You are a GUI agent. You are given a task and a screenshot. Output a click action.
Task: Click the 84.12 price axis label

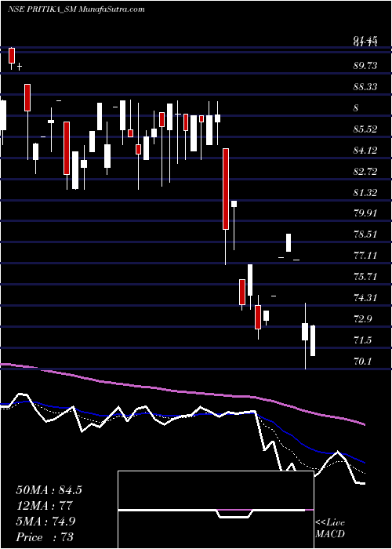tap(365, 151)
